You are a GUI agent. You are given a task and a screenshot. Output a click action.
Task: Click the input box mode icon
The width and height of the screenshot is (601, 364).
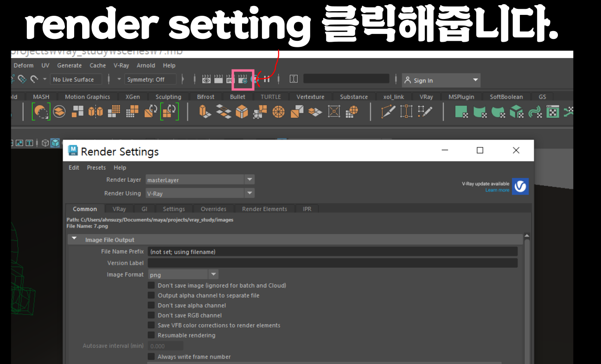pyautogui.click(x=293, y=79)
